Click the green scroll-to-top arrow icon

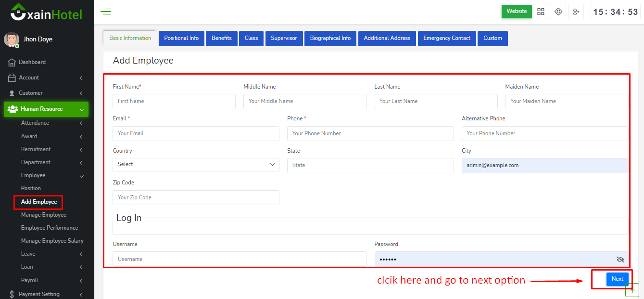632,290
